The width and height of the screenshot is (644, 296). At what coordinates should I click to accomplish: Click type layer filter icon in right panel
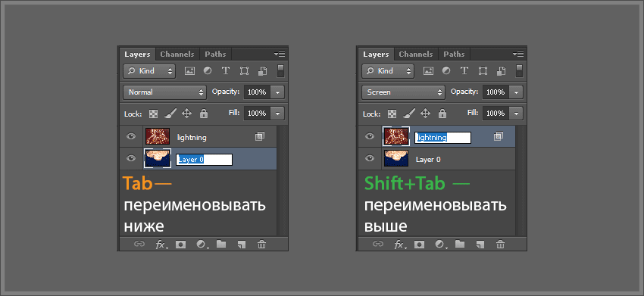click(x=464, y=70)
